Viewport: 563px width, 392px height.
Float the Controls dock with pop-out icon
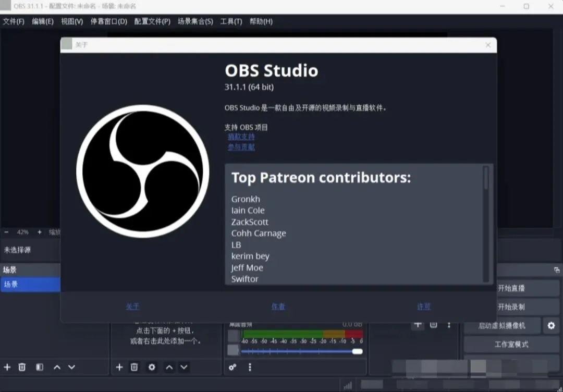pos(557,270)
